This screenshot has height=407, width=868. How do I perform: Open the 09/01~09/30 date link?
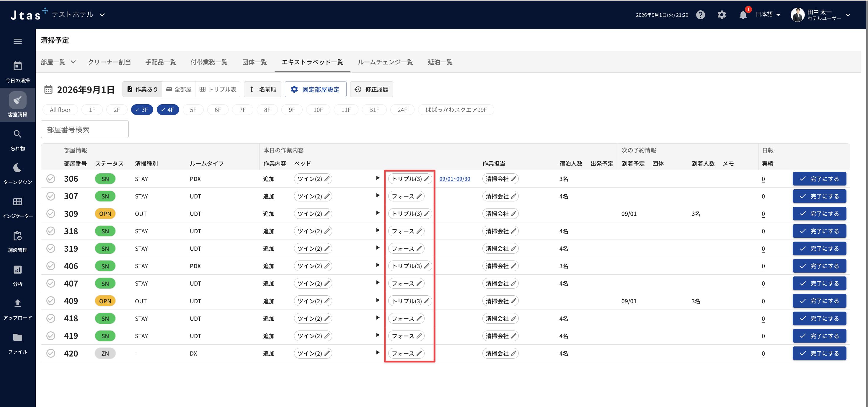pyautogui.click(x=455, y=179)
